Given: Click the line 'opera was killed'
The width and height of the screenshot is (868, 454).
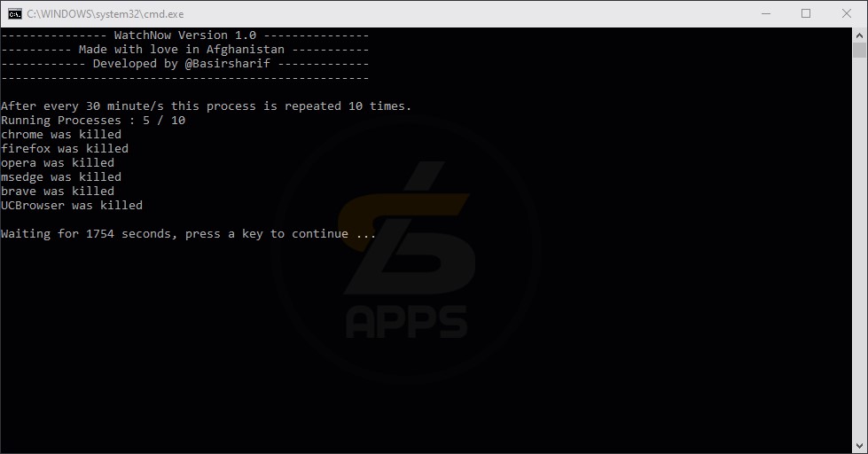Looking at the screenshot, I should [58, 163].
